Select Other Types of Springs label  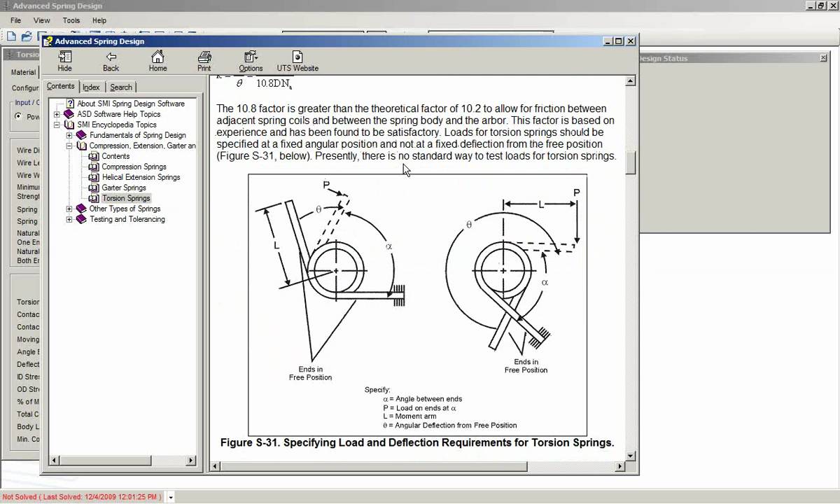[x=125, y=209]
